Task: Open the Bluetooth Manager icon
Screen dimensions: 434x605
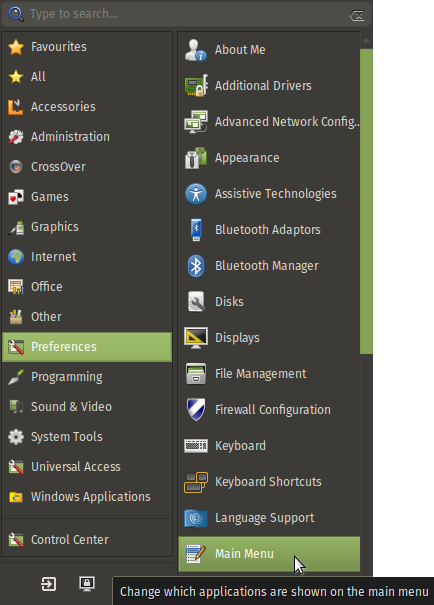Action: (196, 266)
